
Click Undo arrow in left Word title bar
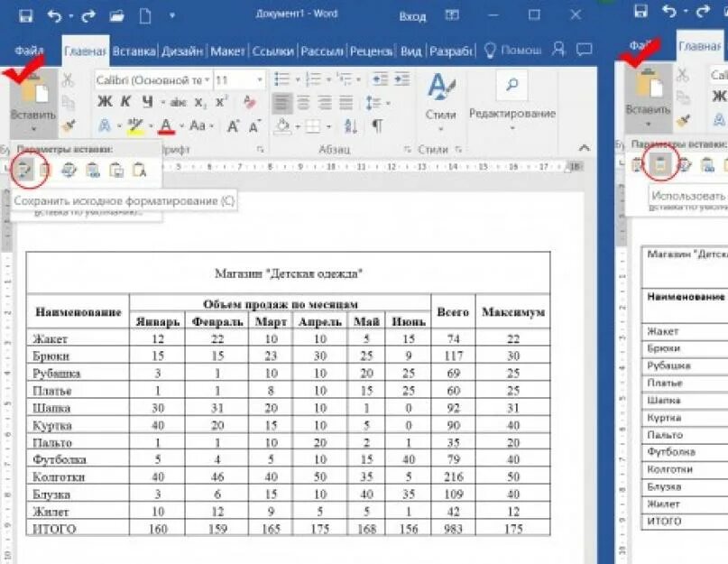tap(55, 16)
